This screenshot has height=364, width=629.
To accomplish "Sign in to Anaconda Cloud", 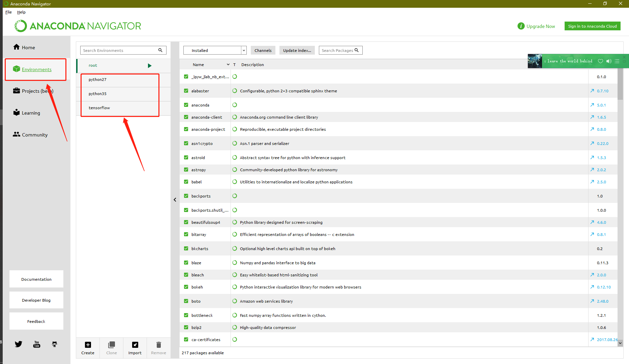I will pyautogui.click(x=592, y=26).
